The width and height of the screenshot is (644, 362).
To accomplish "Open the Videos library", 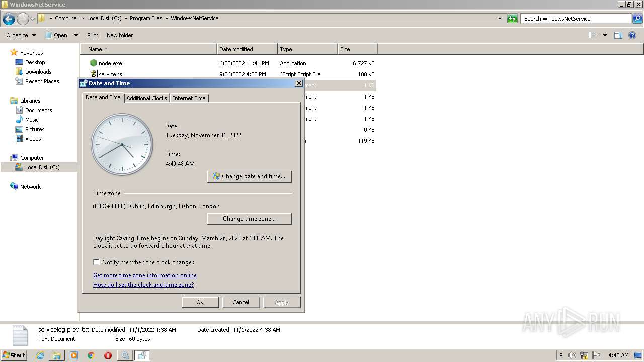I will 33,139.
